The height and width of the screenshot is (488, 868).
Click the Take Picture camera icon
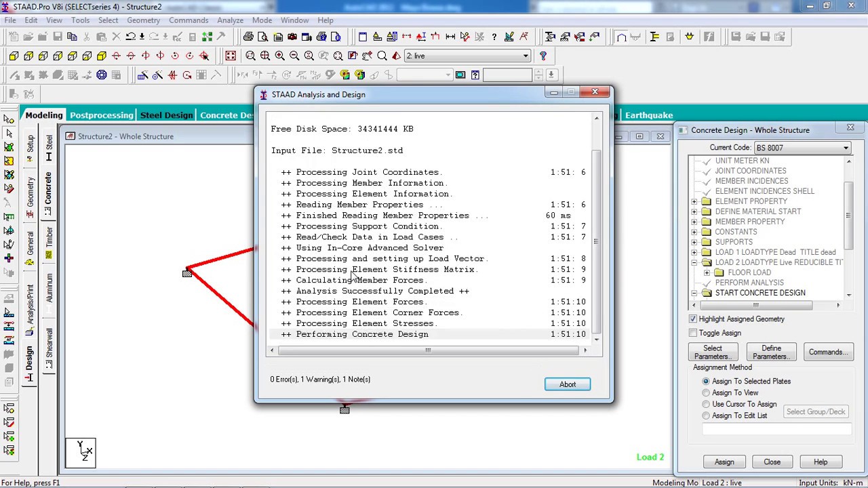click(x=292, y=37)
